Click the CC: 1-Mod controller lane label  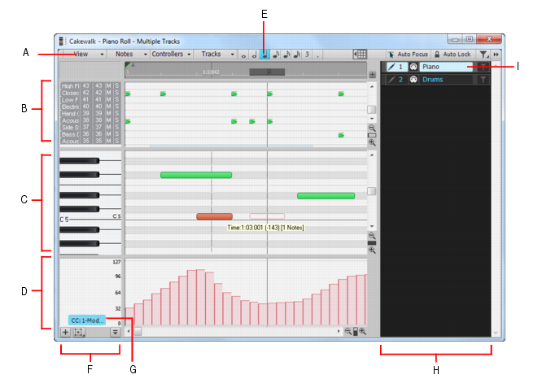click(87, 320)
